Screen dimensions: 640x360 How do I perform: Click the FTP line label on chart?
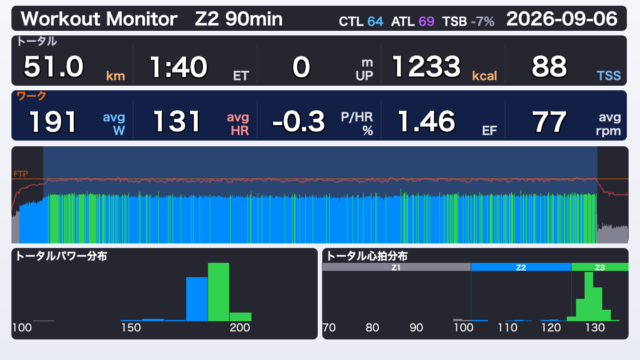click(21, 174)
